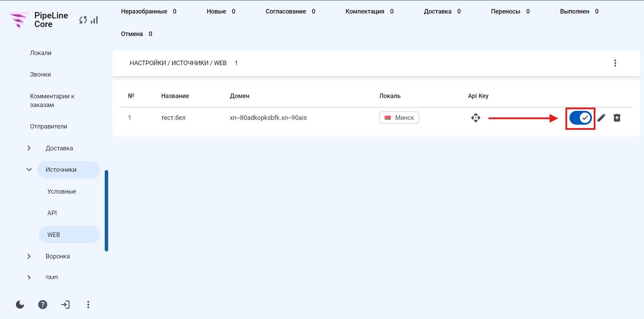The height and width of the screenshot is (319, 644).
Task: Open the Локали menu item
Action: click(x=41, y=53)
